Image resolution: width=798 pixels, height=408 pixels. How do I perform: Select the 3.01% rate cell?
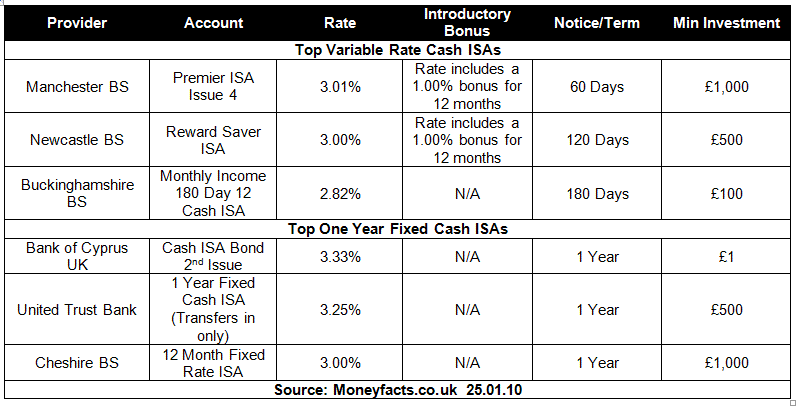[x=339, y=87]
